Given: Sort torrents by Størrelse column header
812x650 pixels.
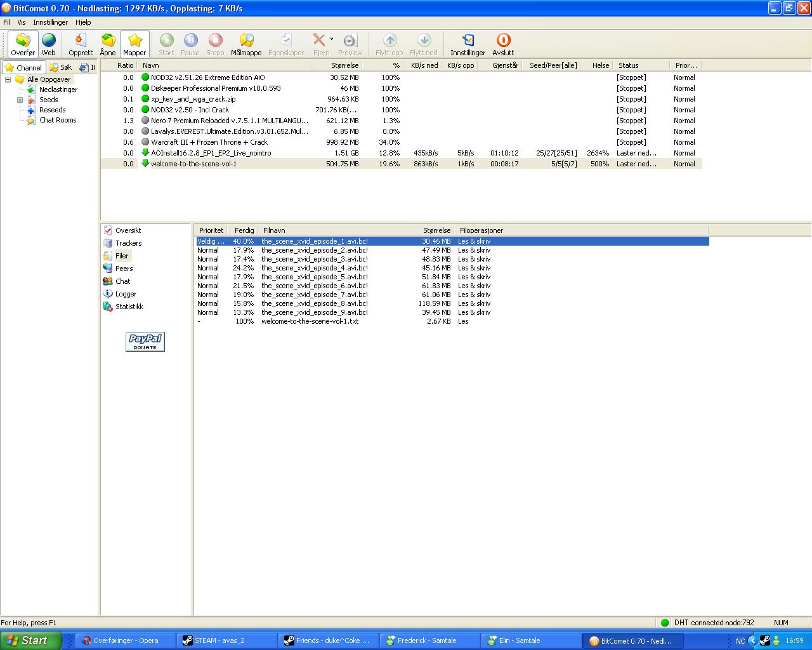Looking at the screenshot, I should (336, 65).
